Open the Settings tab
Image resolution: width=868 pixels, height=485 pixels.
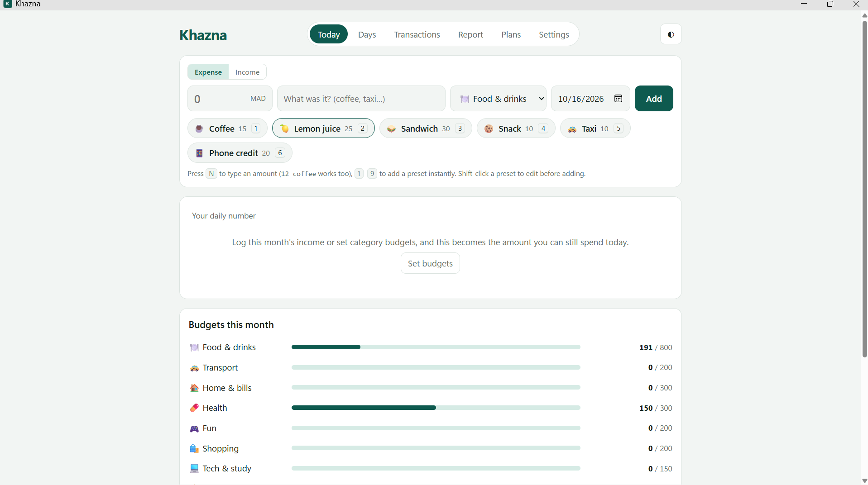coord(554,34)
